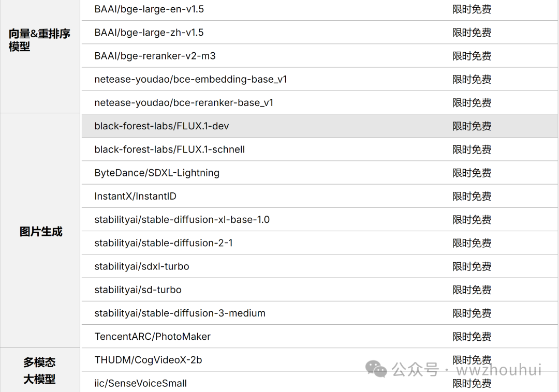Image resolution: width=559 pixels, height=392 pixels.
Task: Open the THUDM/CogVideoX-2b model entry
Action: point(148,359)
